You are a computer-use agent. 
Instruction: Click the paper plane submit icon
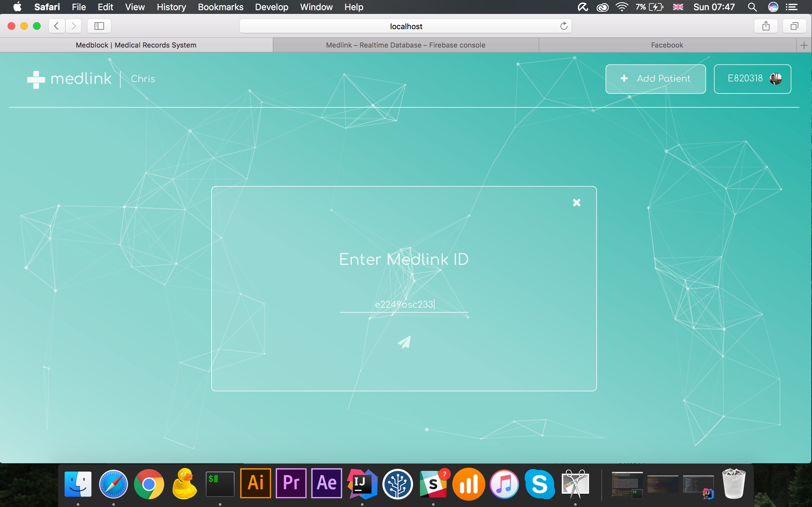tap(404, 342)
